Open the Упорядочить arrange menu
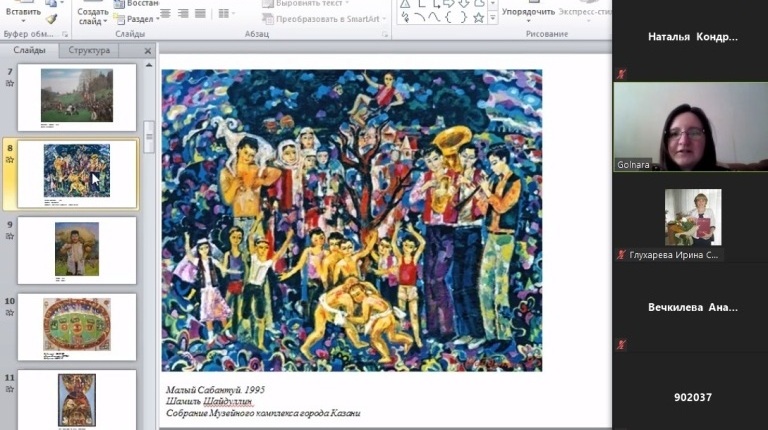 click(x=528, y=13)
